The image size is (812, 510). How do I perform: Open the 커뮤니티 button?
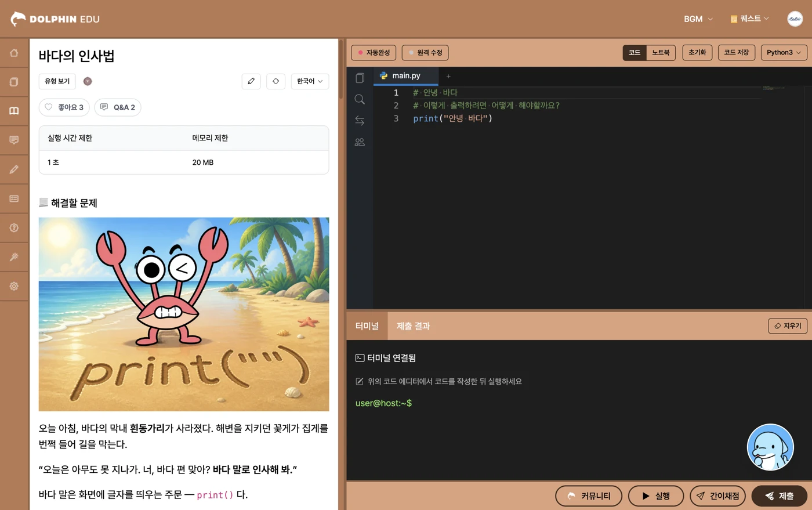pos(589,496)
